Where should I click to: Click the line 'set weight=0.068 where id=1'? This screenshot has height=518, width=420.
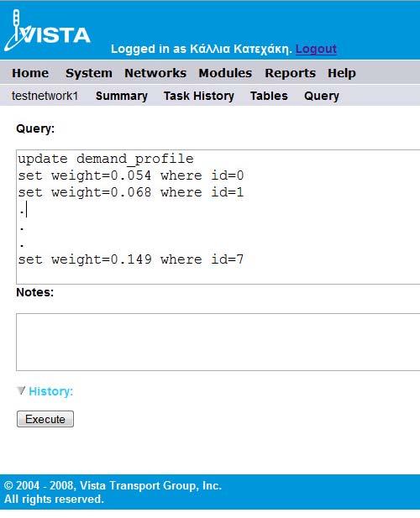pos(131,192)
